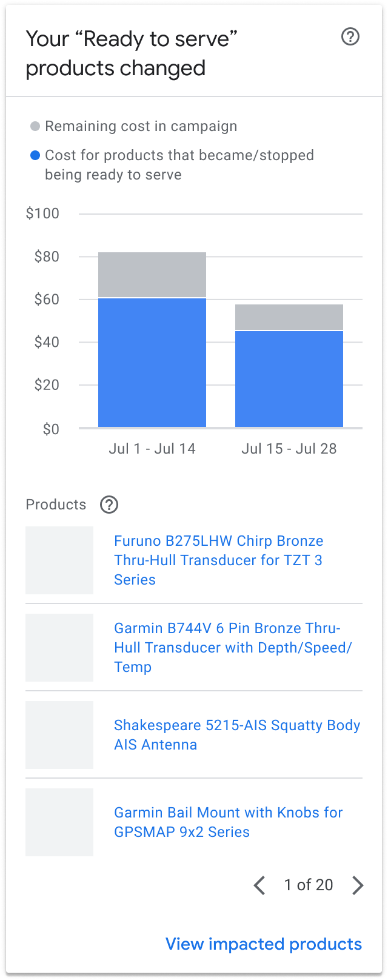Click the help icon next to Products
Screen dimensions: 388x980
[109, 505]
